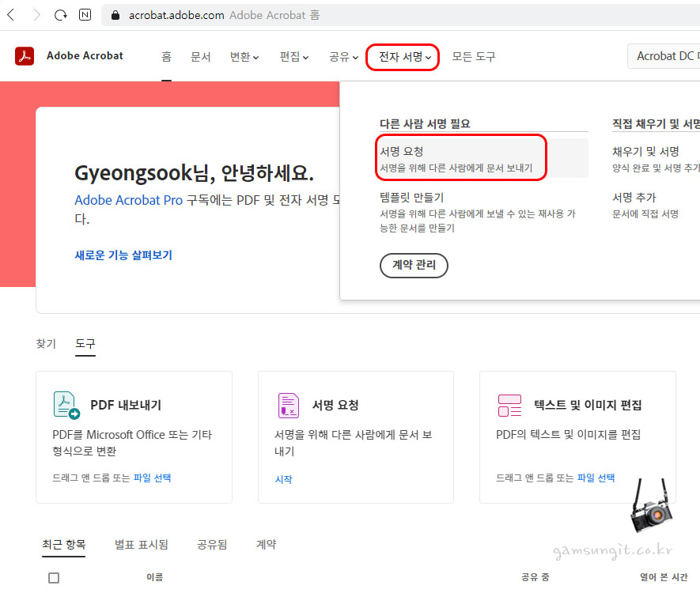Click the Adobe Acrobat logo icon
The height and width of the screenshot is (593, 700).
tap(25, 56)
